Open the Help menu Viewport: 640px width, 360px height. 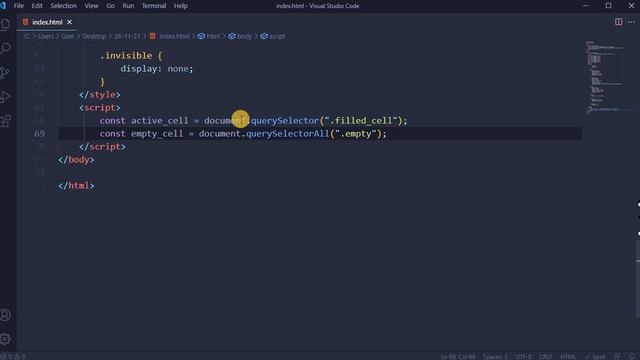(180, 6)
